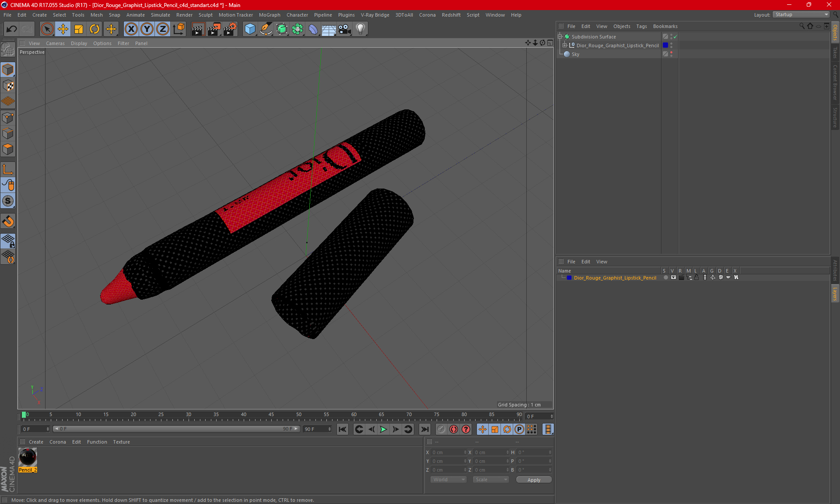
Task: Switch to Polygons mode
Action: coord(8,149)
